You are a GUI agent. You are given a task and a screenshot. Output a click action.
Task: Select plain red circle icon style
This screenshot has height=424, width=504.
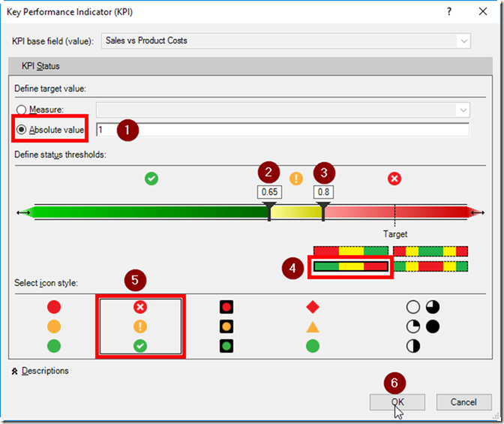[x=54, y=307]
